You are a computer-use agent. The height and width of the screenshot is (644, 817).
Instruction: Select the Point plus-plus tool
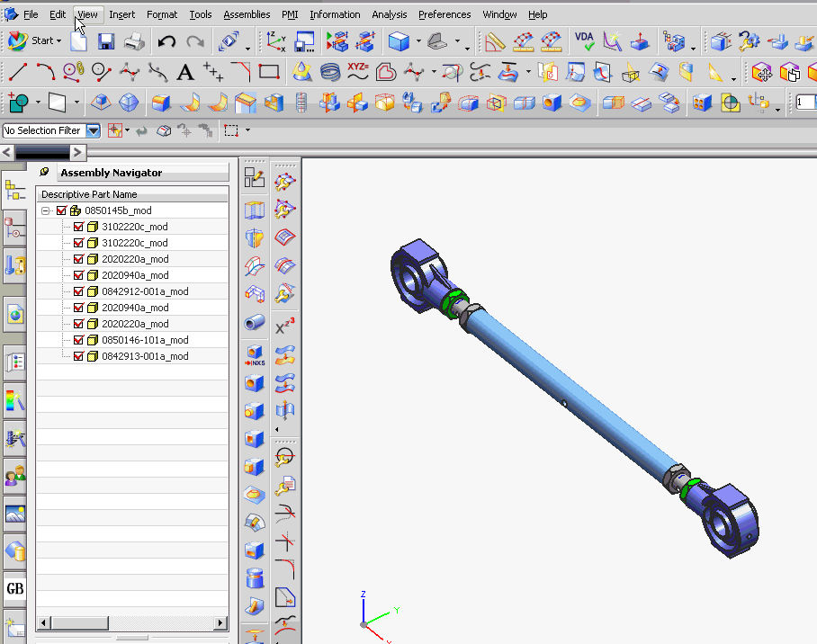213,72
